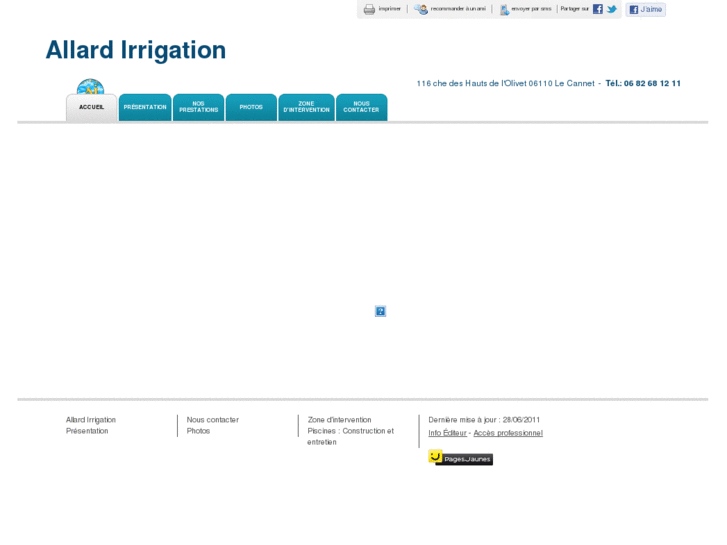Click the Accès professionnel link
The image size is (727, 545).
point(508,433)
